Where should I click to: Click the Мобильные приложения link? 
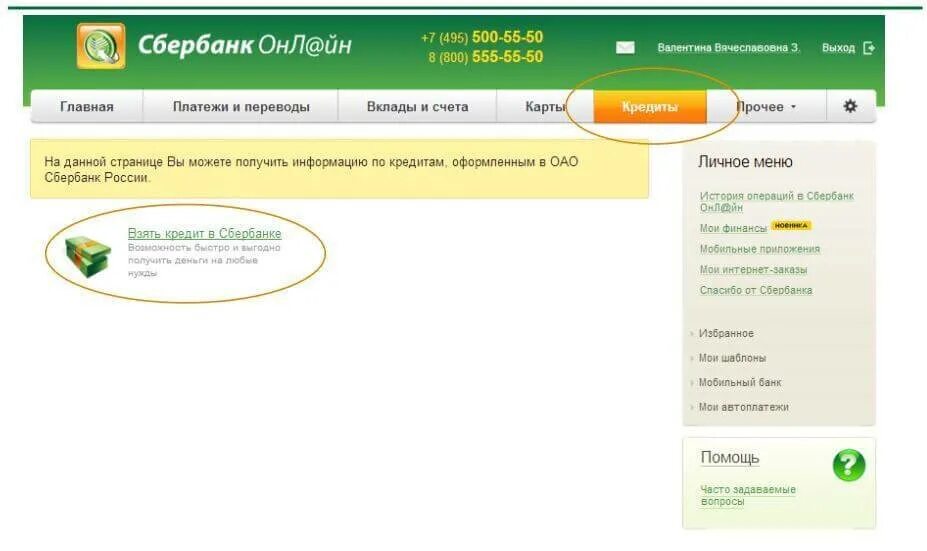[760, 249]
